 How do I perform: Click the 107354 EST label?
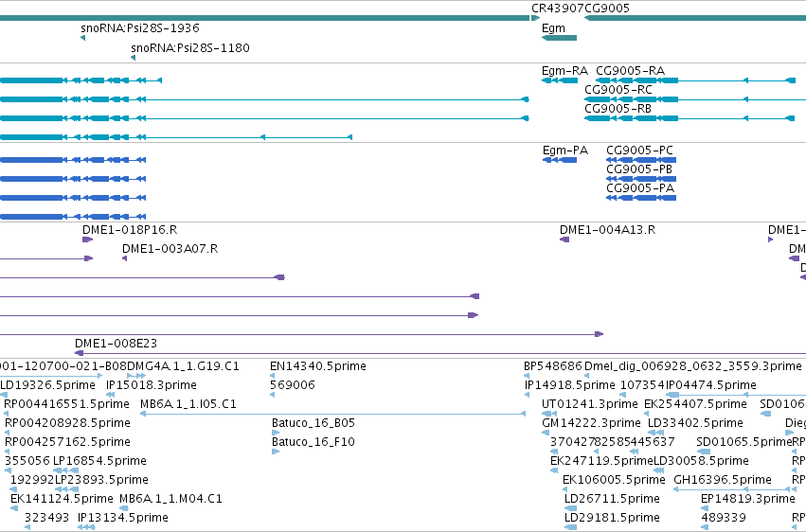pos(642,385)
